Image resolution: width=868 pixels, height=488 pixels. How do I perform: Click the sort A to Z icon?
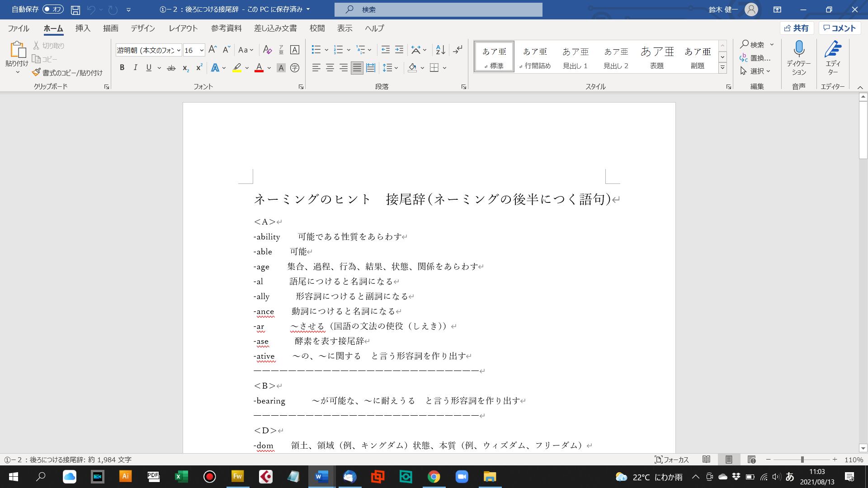click(x=440, y=50)
